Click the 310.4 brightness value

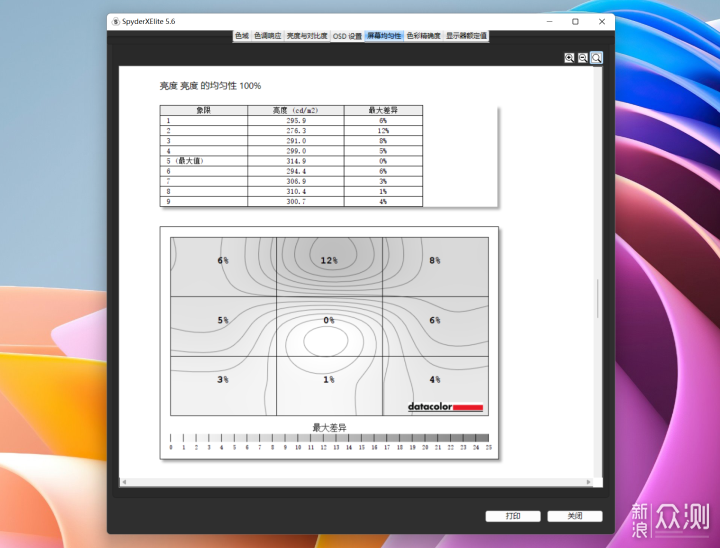[296, 192]
